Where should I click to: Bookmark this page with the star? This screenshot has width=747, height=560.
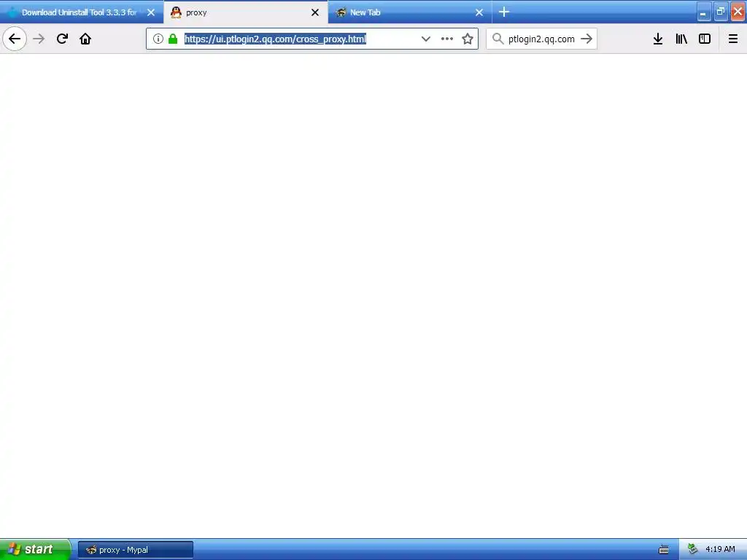(x=468, y=39)
